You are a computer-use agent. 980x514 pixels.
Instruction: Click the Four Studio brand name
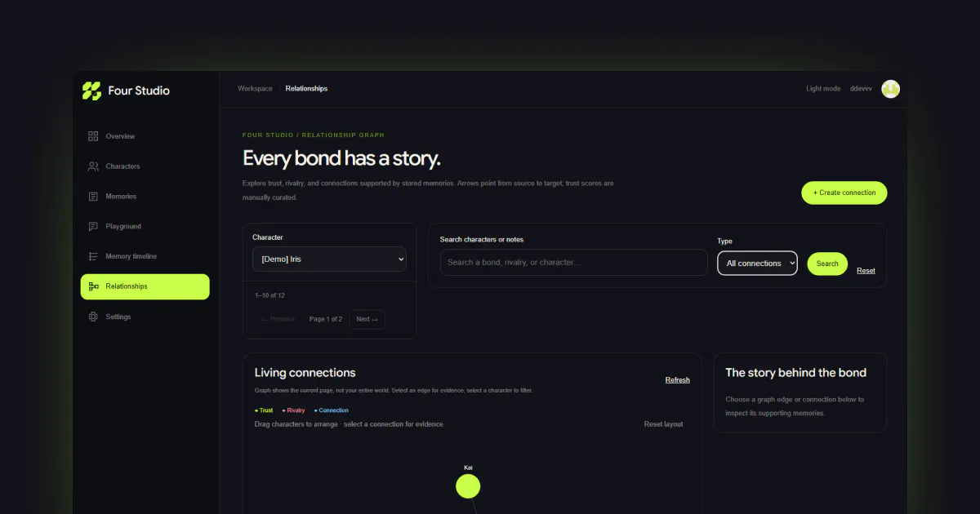click(x=139, y=91)
